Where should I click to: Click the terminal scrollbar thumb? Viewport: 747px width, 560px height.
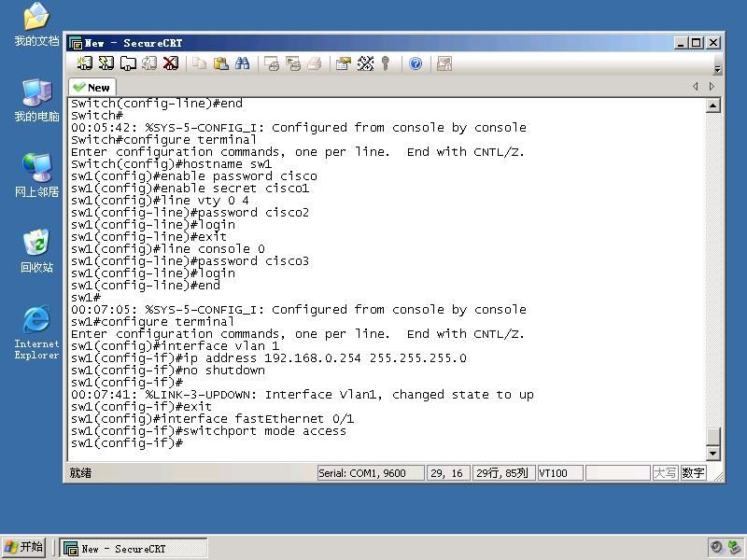[x=712, y=436]
